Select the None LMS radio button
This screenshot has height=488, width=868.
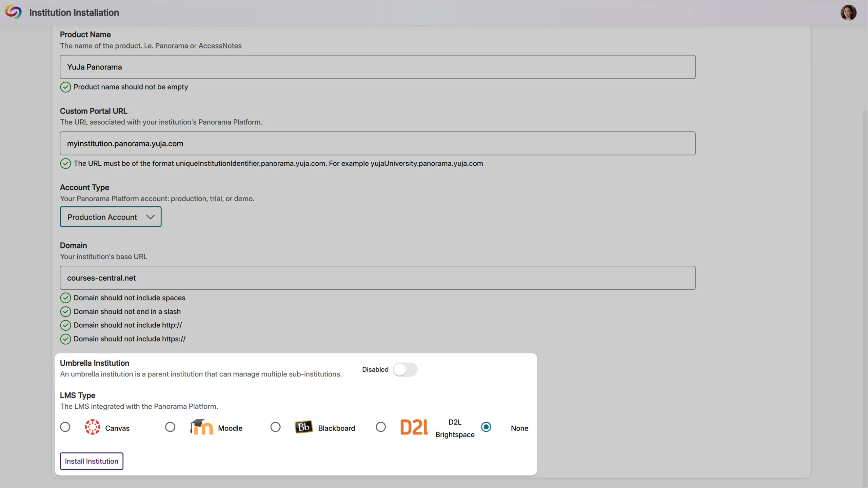(486, 427)
